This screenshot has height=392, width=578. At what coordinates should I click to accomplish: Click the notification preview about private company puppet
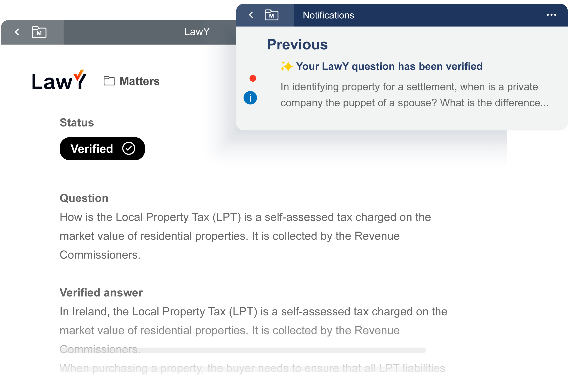(414, 95)
